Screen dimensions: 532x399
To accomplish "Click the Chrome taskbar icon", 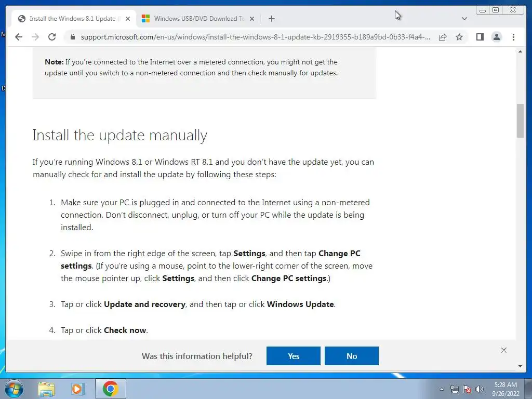I will (x=110, y=389).
